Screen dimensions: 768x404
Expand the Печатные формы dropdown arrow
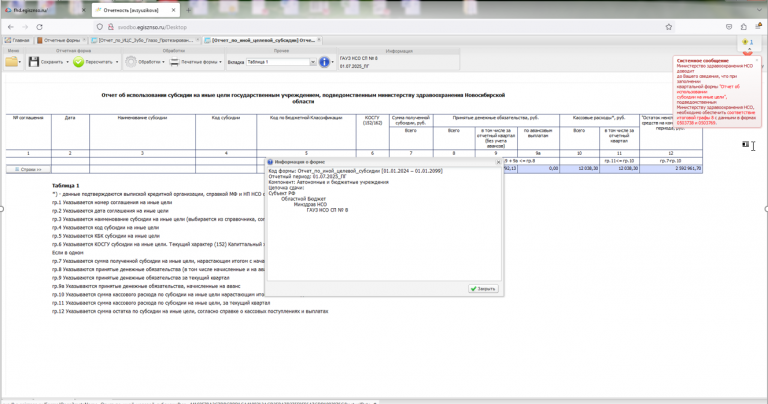(220, 62)
